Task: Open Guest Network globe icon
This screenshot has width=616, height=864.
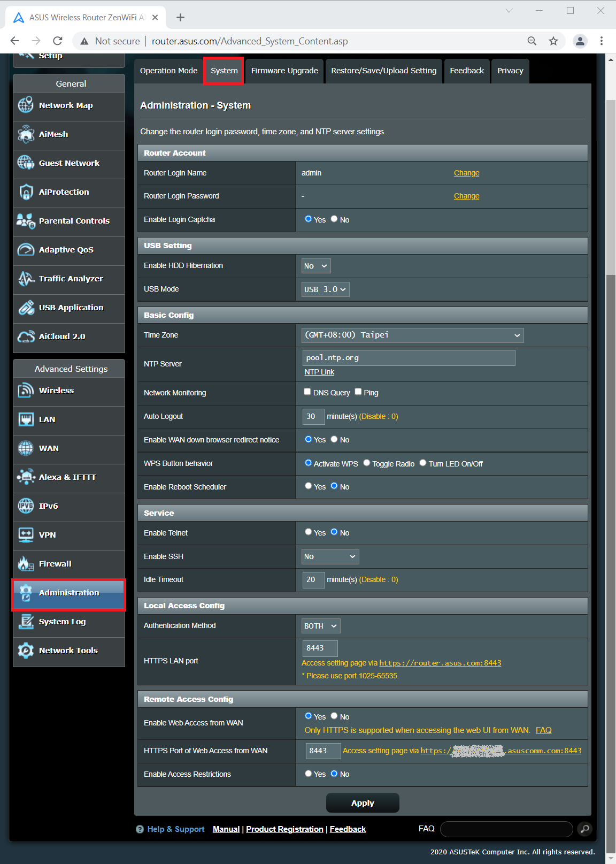Action: [26, 163]
